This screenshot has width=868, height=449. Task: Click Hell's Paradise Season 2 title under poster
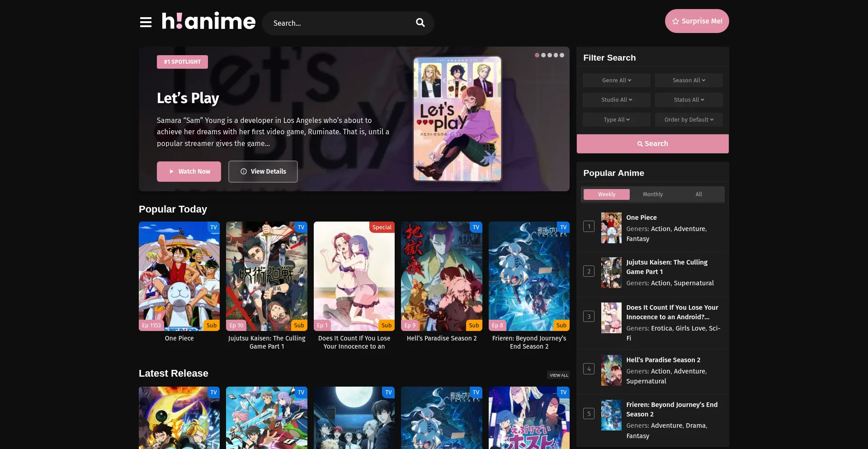(442, 338)
